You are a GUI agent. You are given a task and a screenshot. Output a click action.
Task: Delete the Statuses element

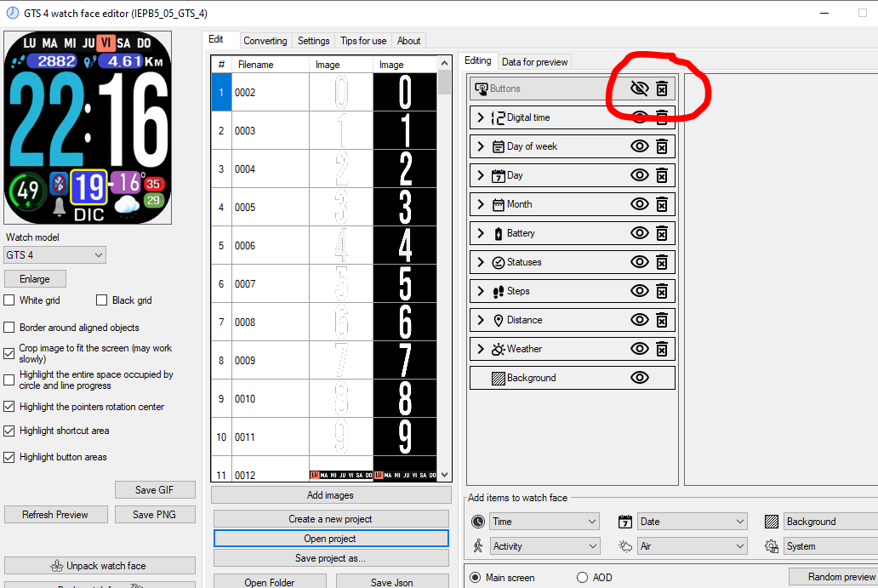[x=661, y=262]
